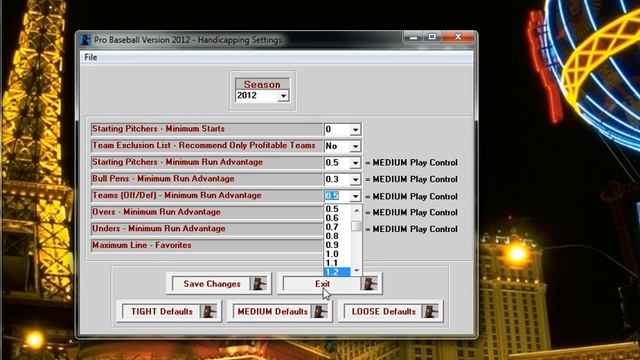
Task: Click the Pro Baseball title bar app icon
Action: (85, 40)
